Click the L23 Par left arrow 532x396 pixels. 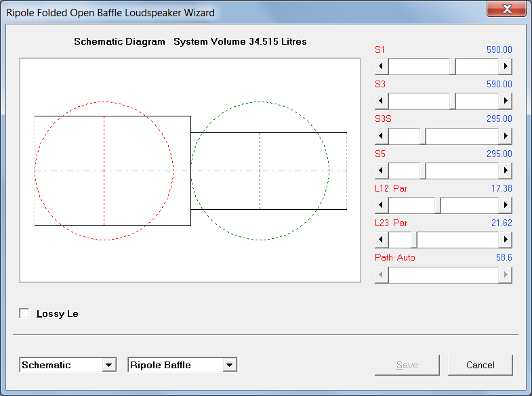coord(382,240)
